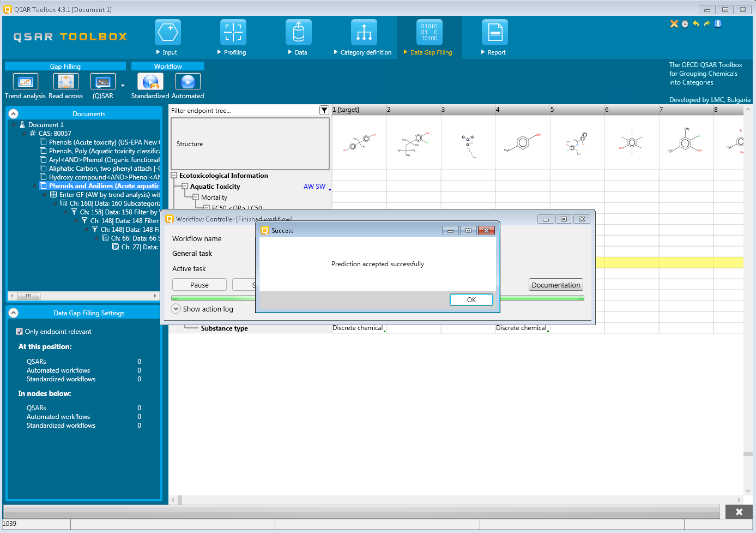Open the blue info/about icon
Viewport: 756px width, 533px height.
pos(718,23)
